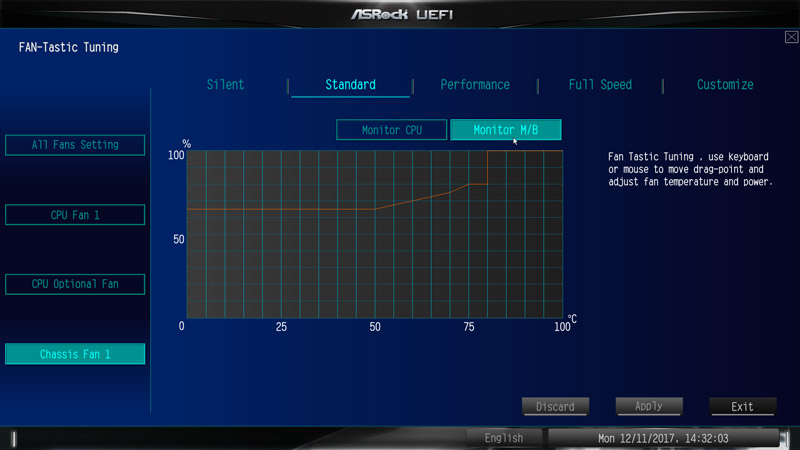The height and width of the screenshot is (450, 800).
Task: Open the Customize profile tab
Action: (x=725, y=85)
